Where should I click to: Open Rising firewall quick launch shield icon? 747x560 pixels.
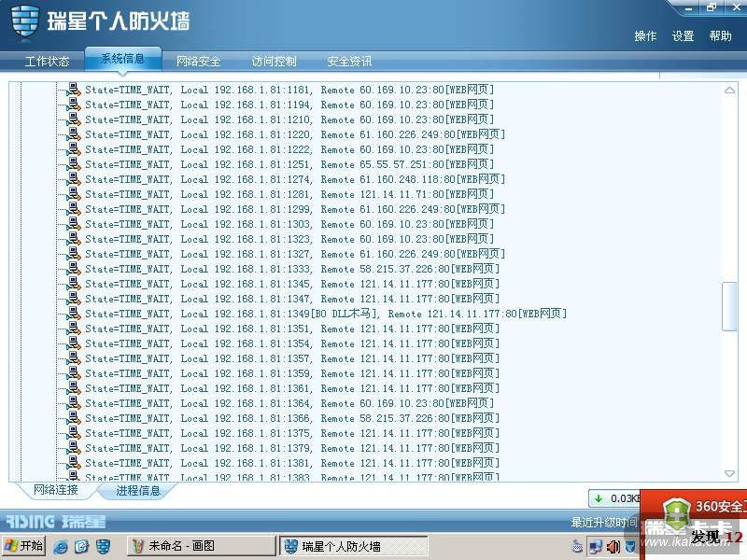coord(103,547)
